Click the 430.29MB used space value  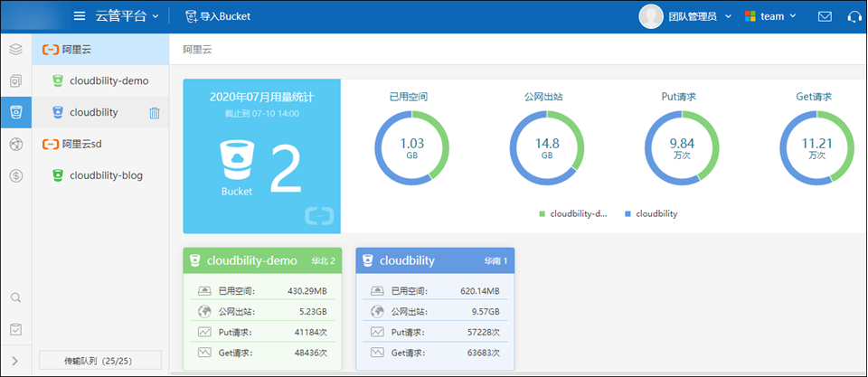(307, 291)
